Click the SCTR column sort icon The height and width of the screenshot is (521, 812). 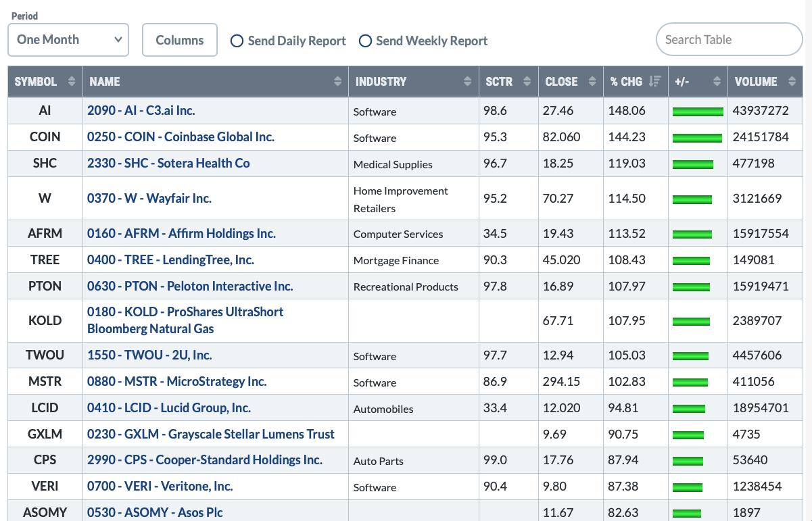527,82
